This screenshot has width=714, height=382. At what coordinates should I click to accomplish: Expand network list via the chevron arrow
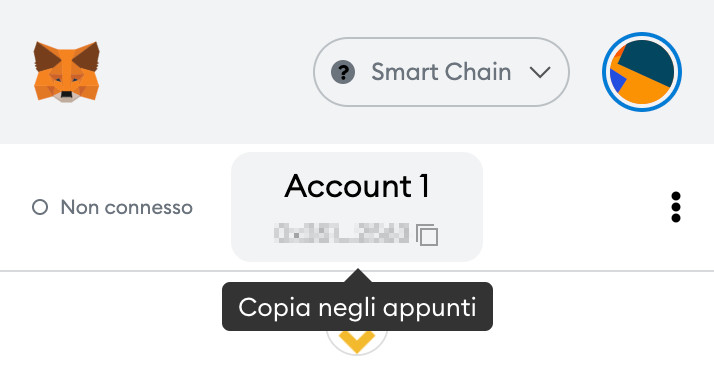click(x=540, y=72)
